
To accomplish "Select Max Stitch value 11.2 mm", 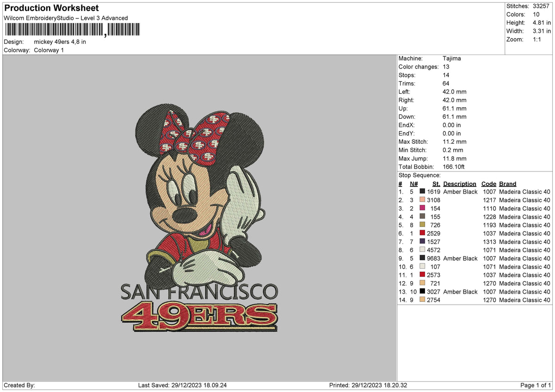I will click(455, 141).
